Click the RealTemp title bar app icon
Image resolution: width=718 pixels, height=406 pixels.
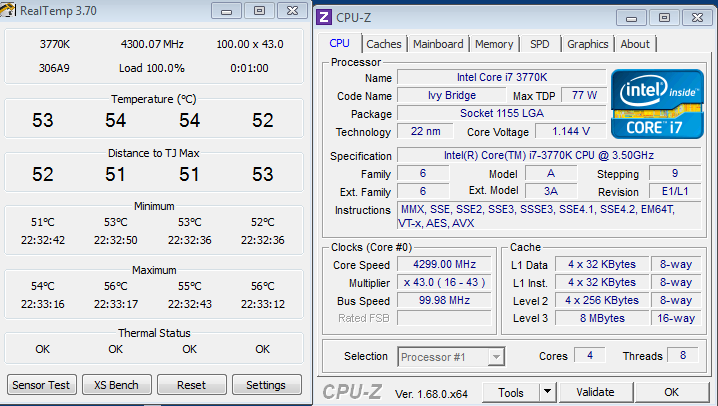(8, 10)
